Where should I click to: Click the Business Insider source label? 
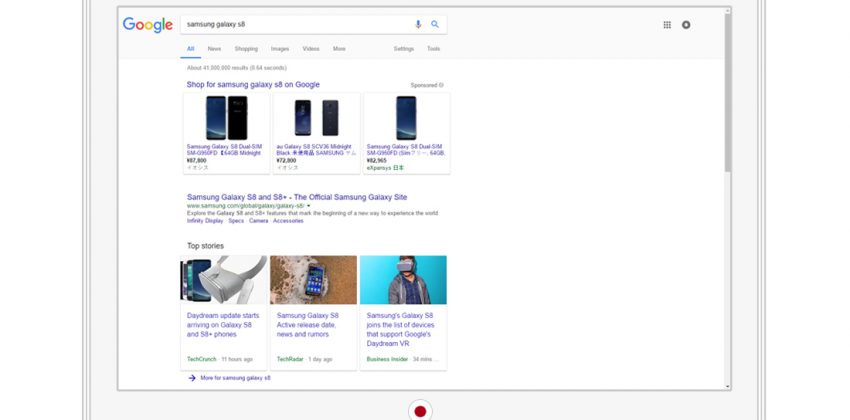pyautogui.click(x=387, y=359)
